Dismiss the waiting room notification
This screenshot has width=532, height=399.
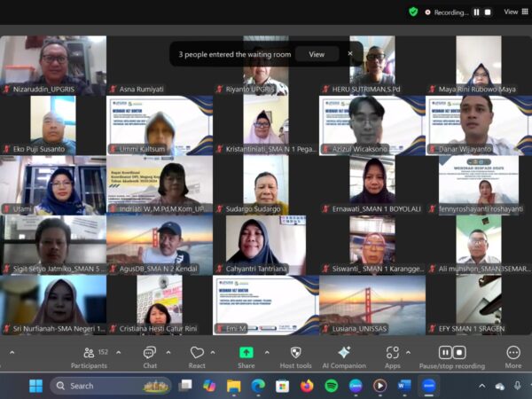349,54
